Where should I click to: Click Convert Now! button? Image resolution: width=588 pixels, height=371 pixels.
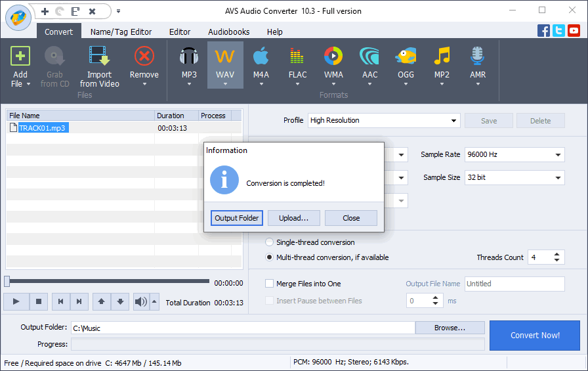click(x=535, y=336)
